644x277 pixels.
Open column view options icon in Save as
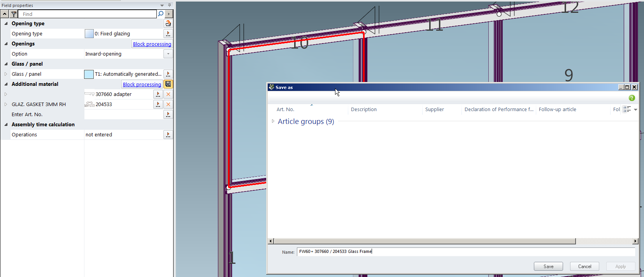pos(626,110)
